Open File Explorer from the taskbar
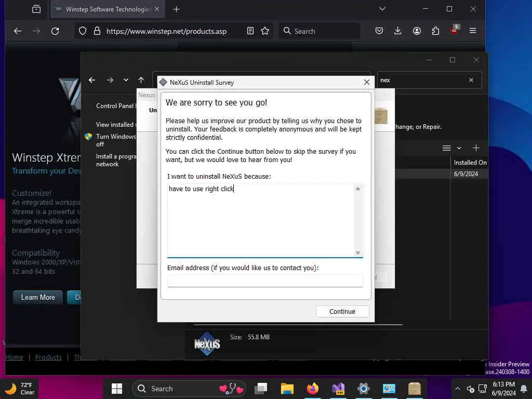 [x=287, y=389]
